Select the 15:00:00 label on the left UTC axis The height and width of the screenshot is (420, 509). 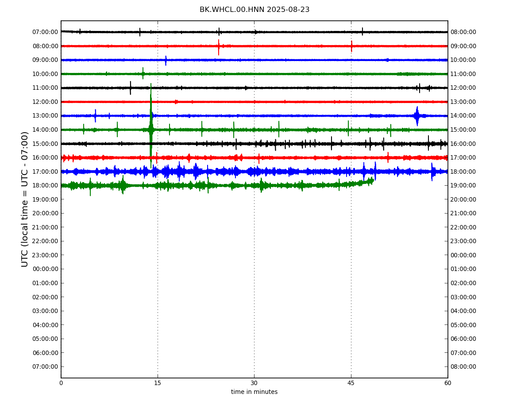(46, 144)
